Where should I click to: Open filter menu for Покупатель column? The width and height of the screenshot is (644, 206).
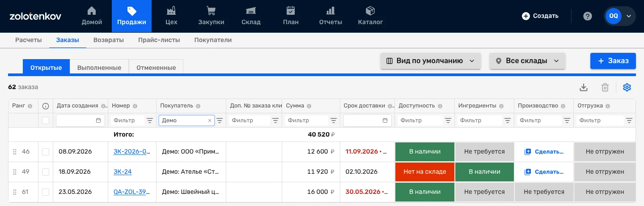[x=220, y=120]
